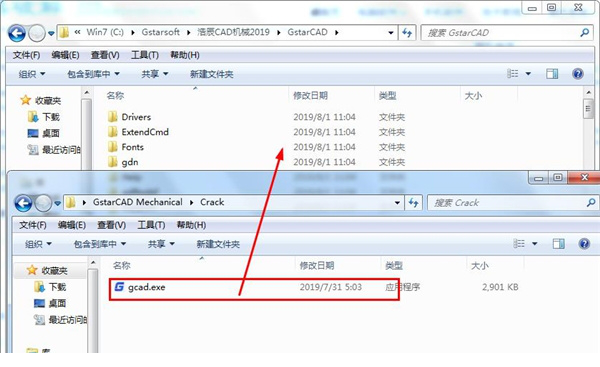Expand arrow after the Gstarsoft breadcrumb
600x367 pixels.
[189, 33]
